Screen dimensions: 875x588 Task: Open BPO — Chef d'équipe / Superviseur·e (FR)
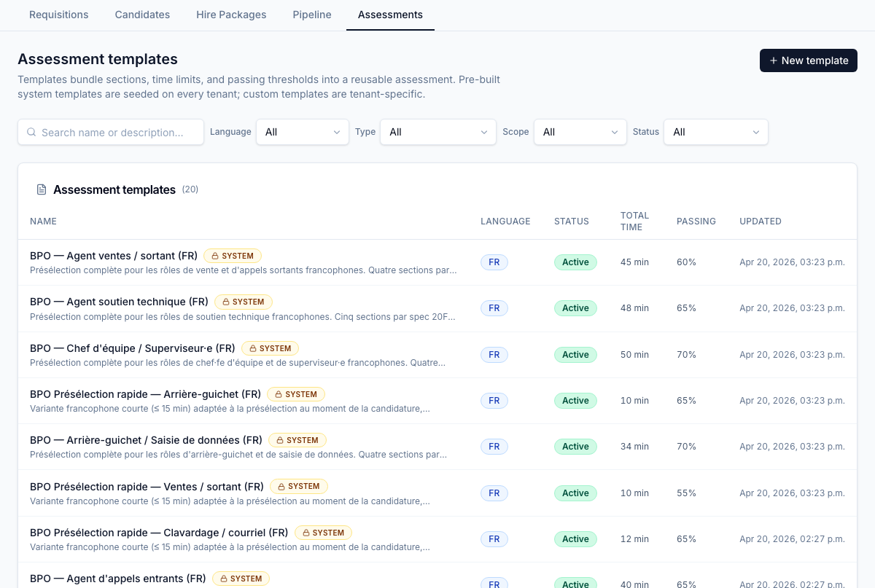point(133,348)
